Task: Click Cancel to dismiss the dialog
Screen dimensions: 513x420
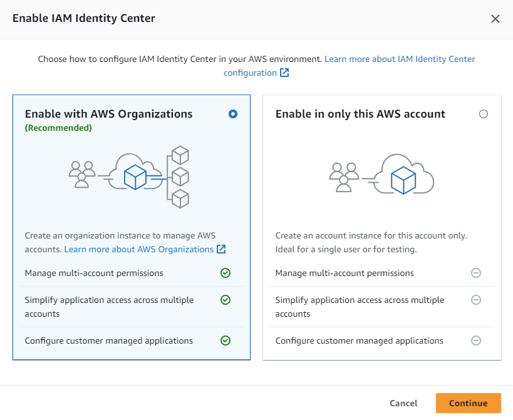Action: tap(403, 403)
